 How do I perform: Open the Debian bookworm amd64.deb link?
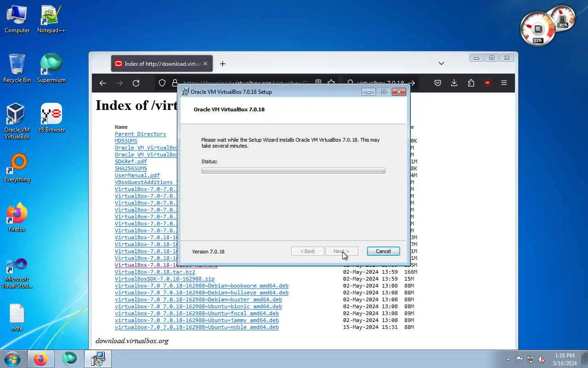(202, 286)
